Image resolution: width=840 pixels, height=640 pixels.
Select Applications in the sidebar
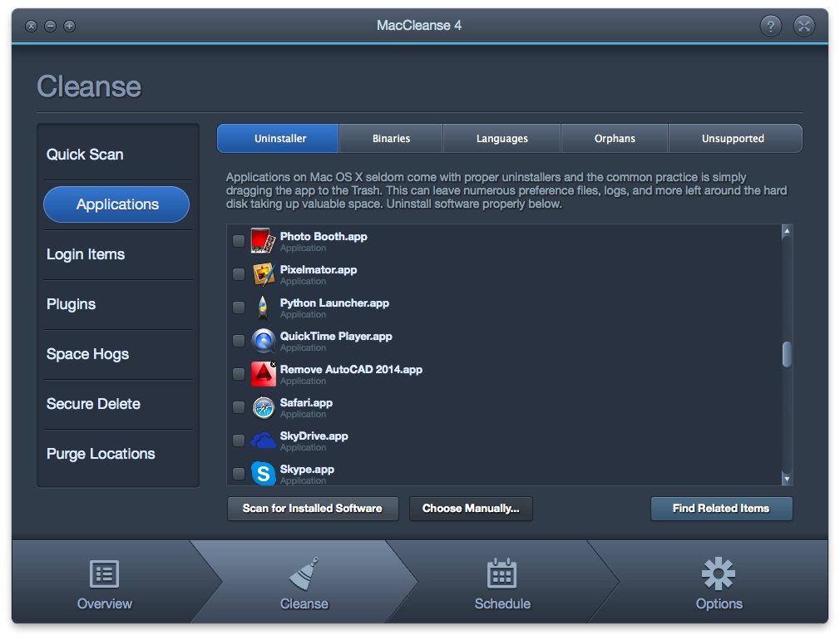tap(116, 204)
